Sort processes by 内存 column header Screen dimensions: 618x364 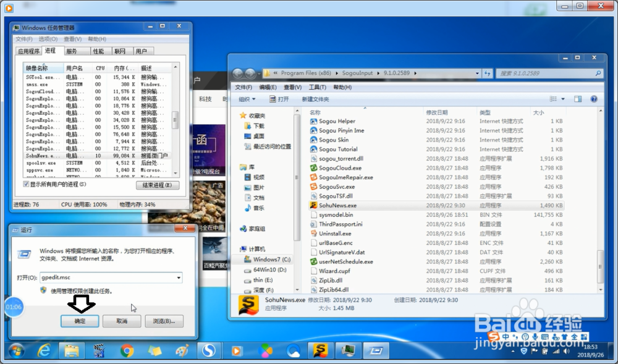[124, 68]
